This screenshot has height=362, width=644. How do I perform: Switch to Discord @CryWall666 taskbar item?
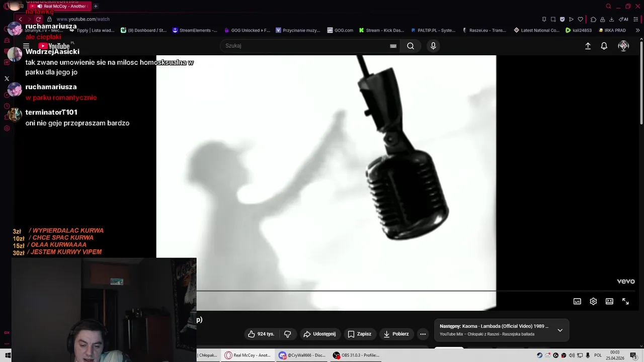302,355
